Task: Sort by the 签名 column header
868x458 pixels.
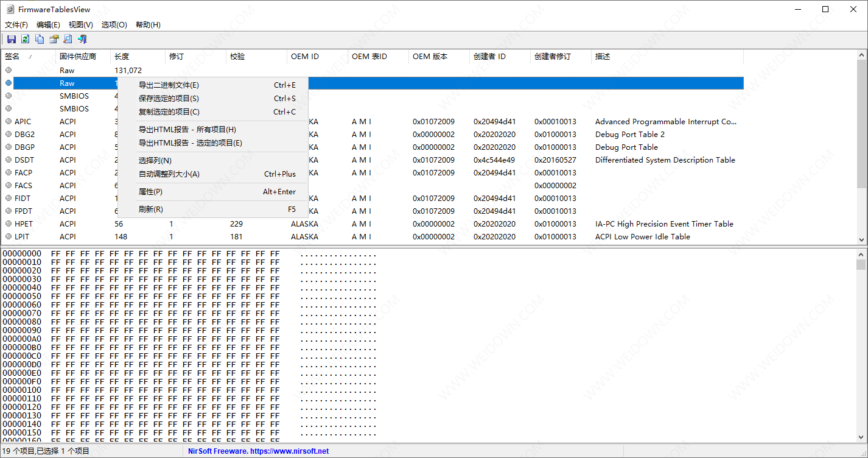Action: 29,57
